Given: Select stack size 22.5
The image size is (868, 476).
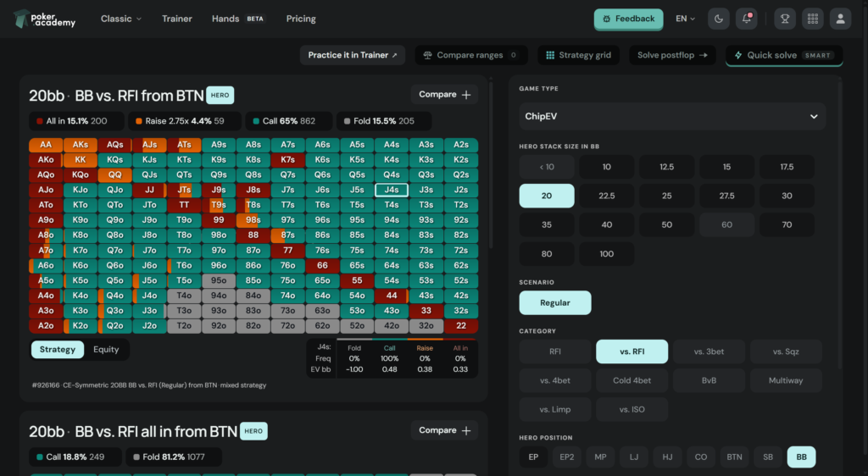Looking at the screenshot, I should coord(607,196).
